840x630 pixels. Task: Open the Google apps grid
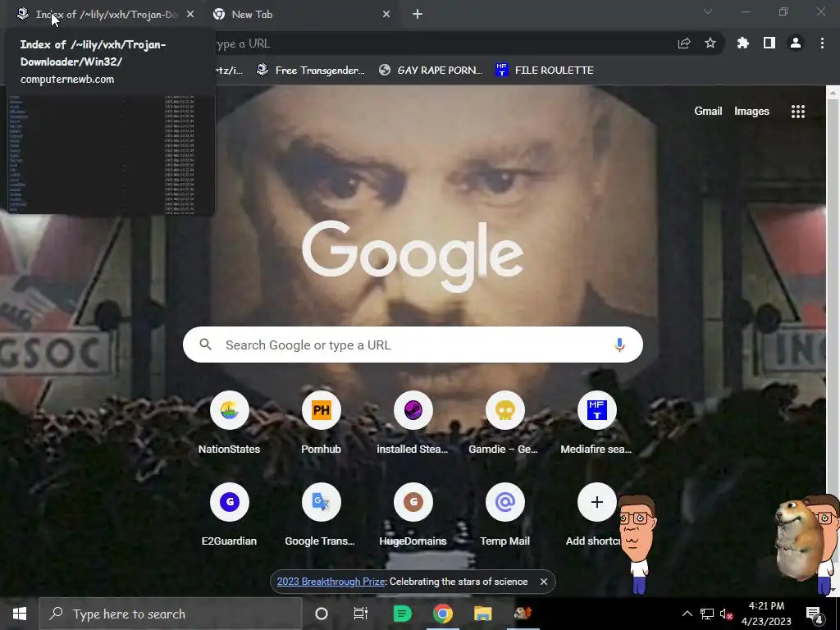click(797, 111)
